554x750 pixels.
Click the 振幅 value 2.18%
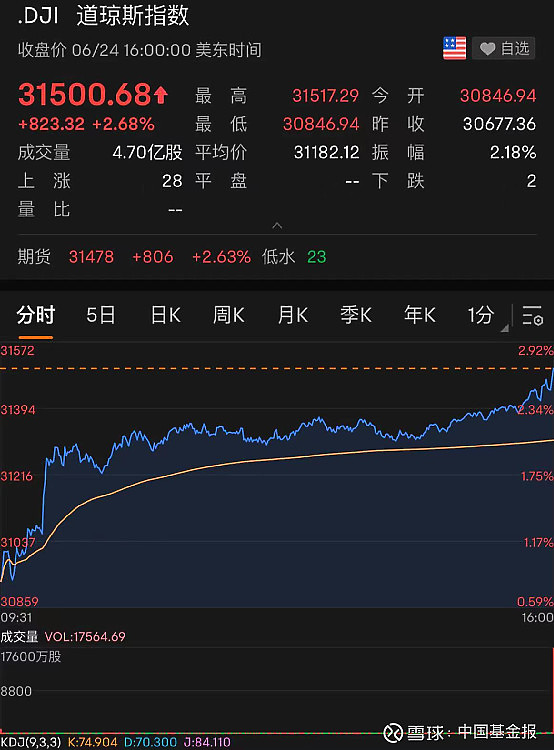point(513,153)
